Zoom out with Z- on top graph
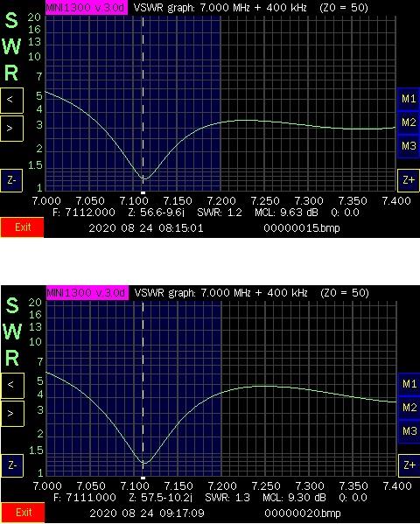The width and height of the screenshot is (420, 524). point(11,180)
